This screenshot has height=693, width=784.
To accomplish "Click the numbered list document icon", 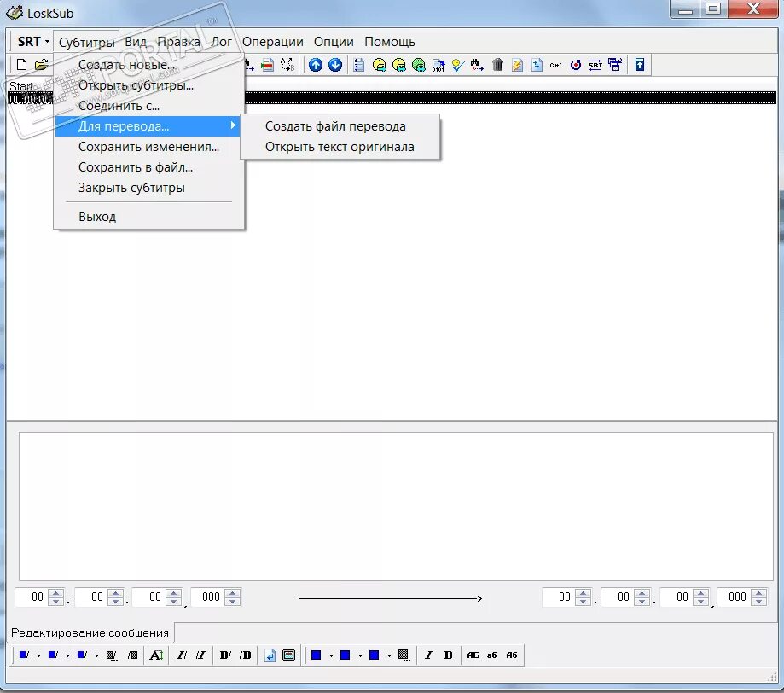I will point(358,65).
